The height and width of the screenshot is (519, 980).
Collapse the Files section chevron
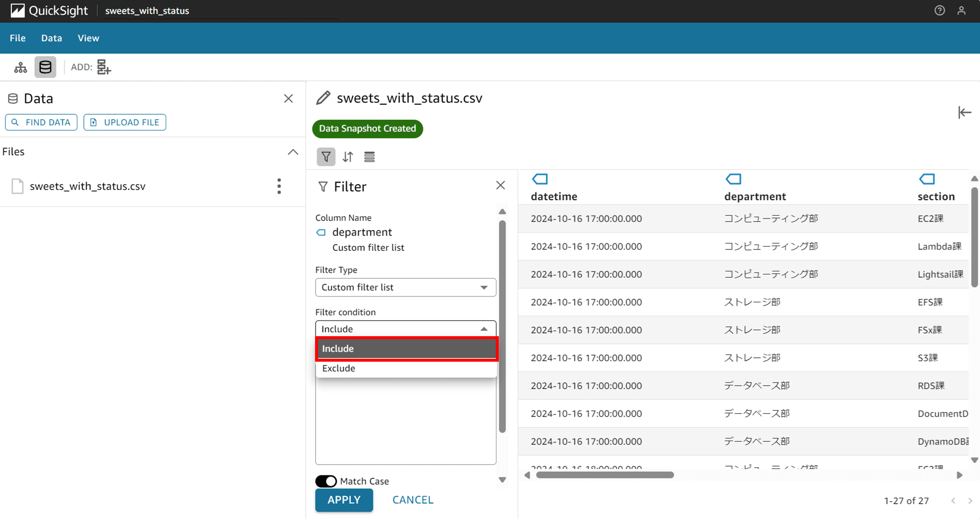click(293, 152)
